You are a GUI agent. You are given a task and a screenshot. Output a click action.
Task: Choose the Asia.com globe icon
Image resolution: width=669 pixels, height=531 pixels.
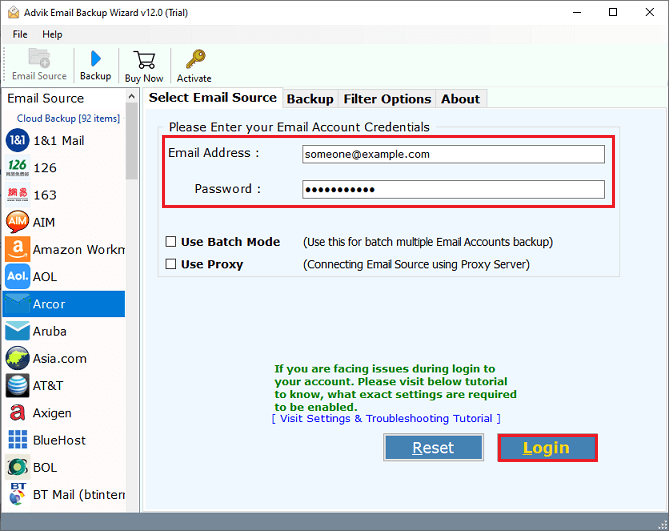(17, 358)
